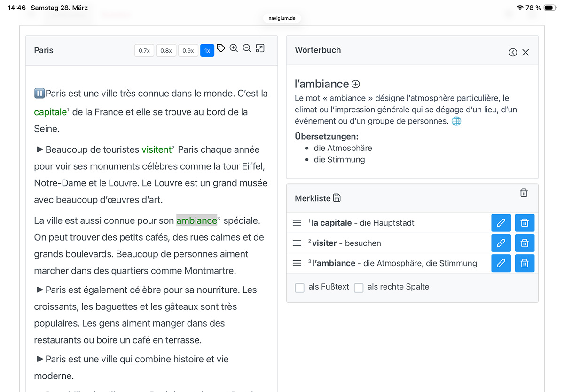Edit the 'la capitale' entry
The height and width of the screenshot is (392, 564).
pyautogui.click(x=501, y=223)
